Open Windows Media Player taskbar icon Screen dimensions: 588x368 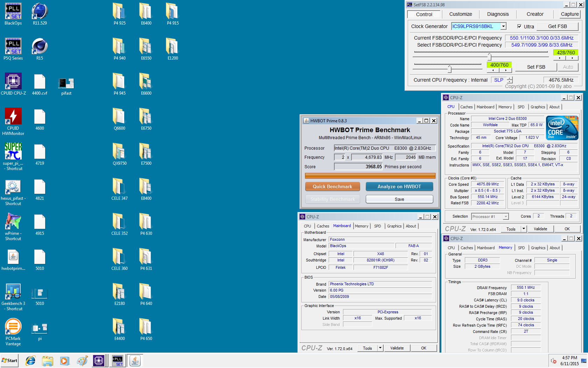64,361
